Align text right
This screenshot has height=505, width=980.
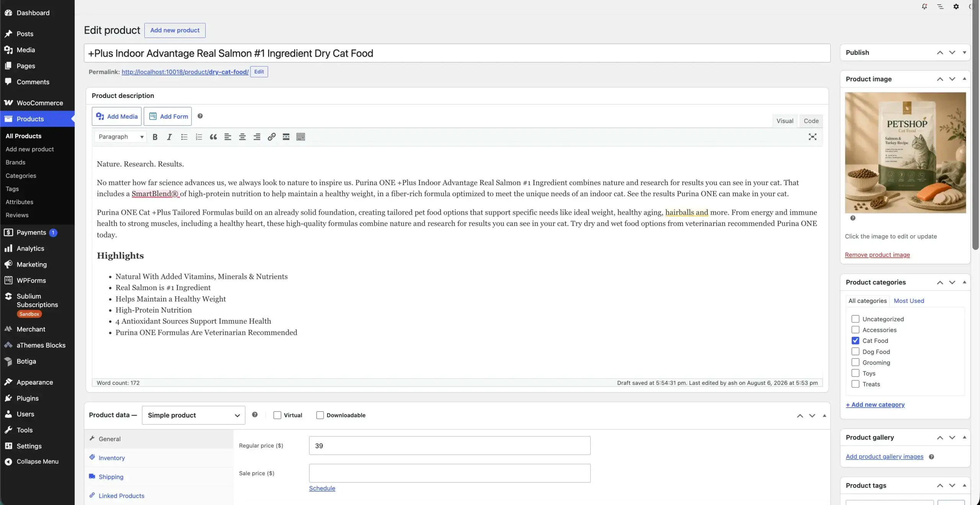coord(257,137)
